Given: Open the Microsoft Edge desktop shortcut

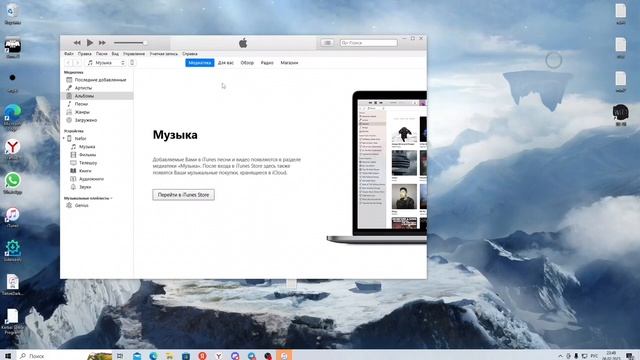Looking at the screenshot, I should pos(13,116).
